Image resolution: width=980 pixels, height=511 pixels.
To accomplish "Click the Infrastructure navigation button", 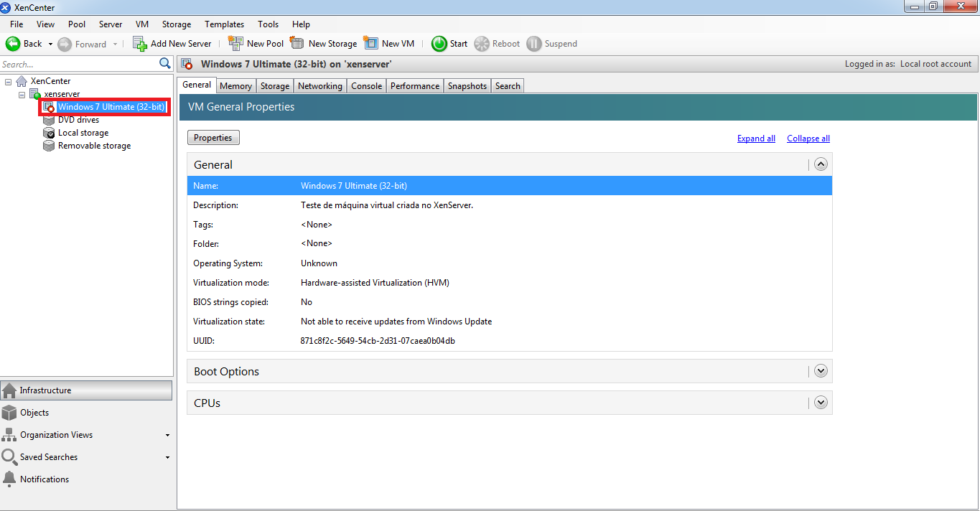I will pyautogui.click(x=87, y=390).
